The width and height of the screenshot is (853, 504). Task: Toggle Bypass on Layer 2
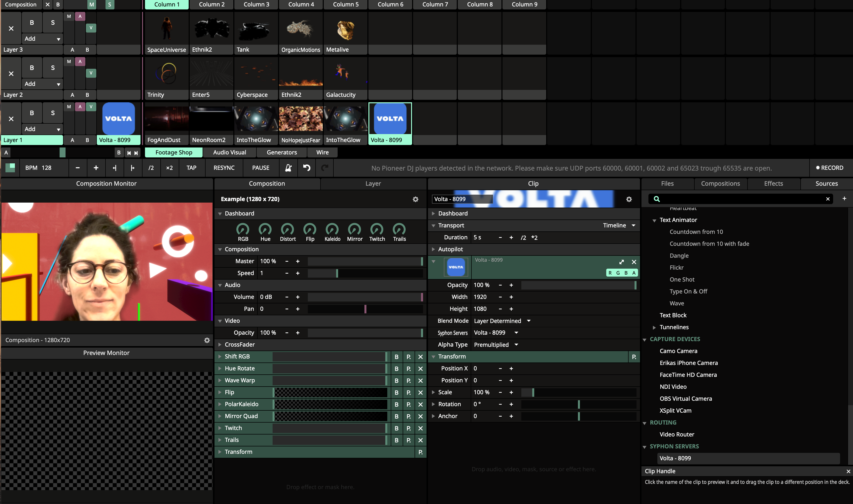32,68
